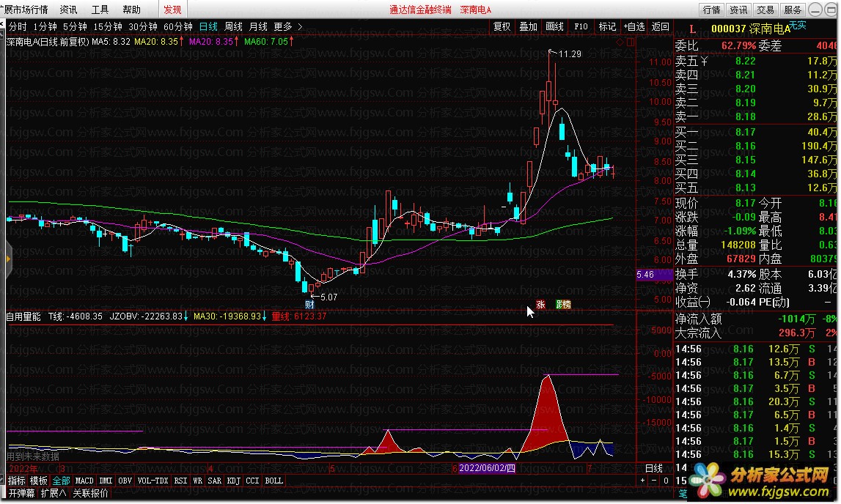Screen dimensions: 841x504
Task: Switch chart to 1分钟 period
Action: [x=45, y=26]
